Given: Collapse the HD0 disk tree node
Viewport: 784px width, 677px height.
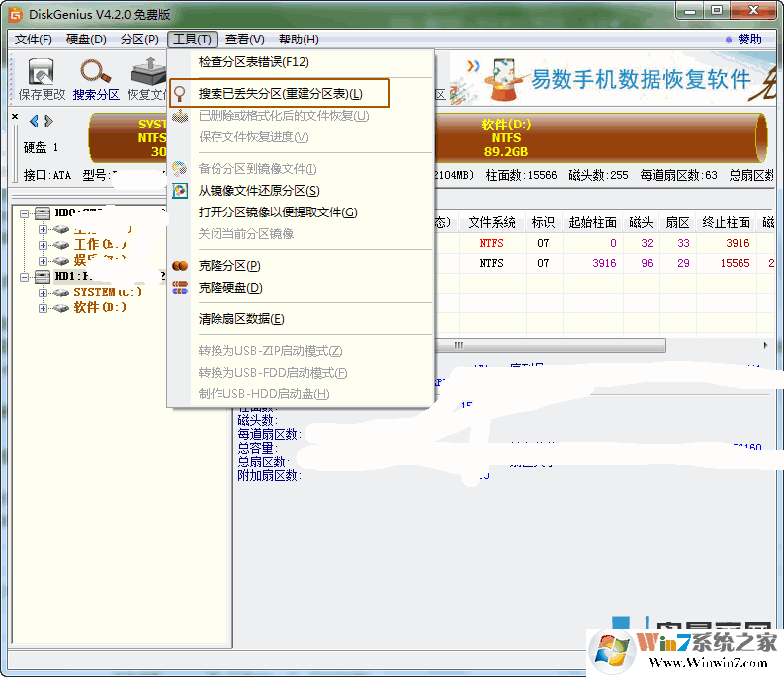Looking at the screenshot, I should pyautogui.click(x=26, y=212).
